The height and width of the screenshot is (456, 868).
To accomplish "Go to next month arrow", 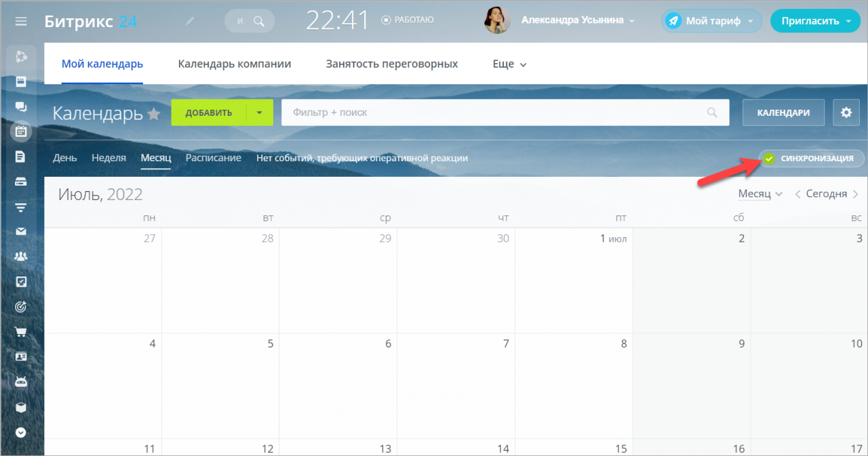I will (x=855, y=194).
